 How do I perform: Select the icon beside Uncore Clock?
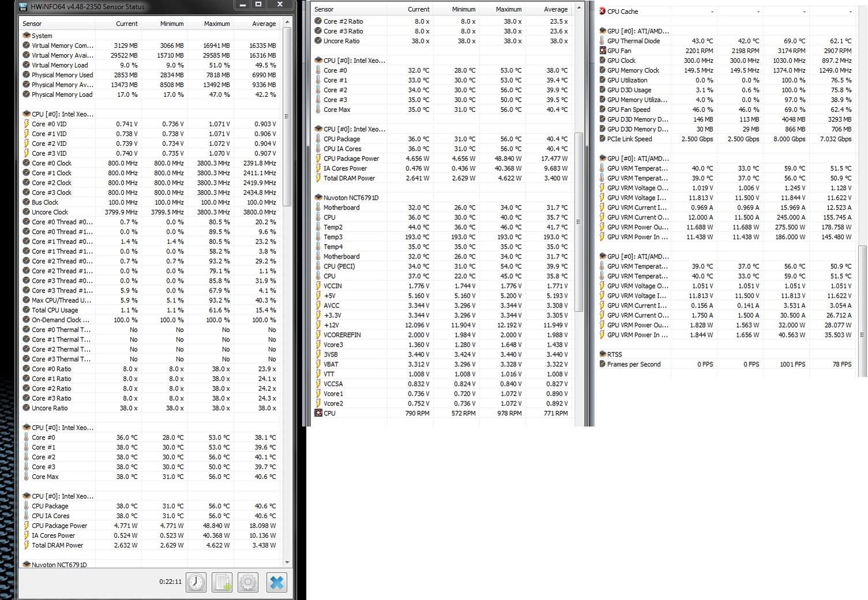pyautogui.click(x=27, y=212)
